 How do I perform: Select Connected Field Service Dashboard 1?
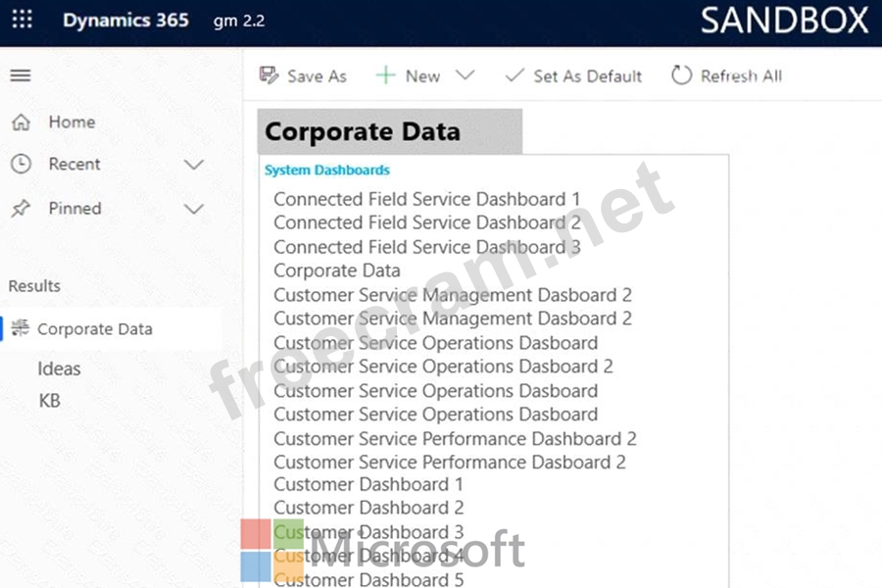[426, 199]
